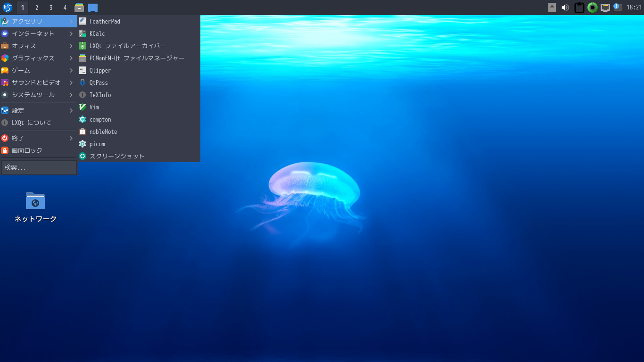Screen dimensions: 644x362
Task: Launch Vim from the menu
Action: click(93, 107)
